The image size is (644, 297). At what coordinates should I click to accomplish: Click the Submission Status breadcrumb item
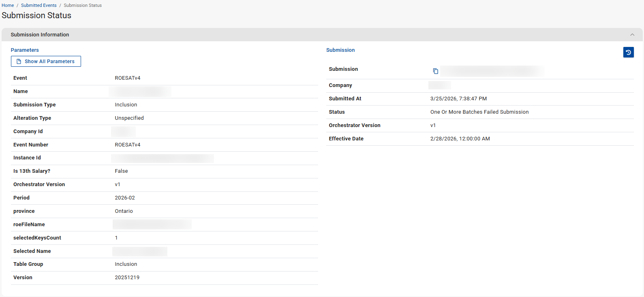tap(83, 5)
